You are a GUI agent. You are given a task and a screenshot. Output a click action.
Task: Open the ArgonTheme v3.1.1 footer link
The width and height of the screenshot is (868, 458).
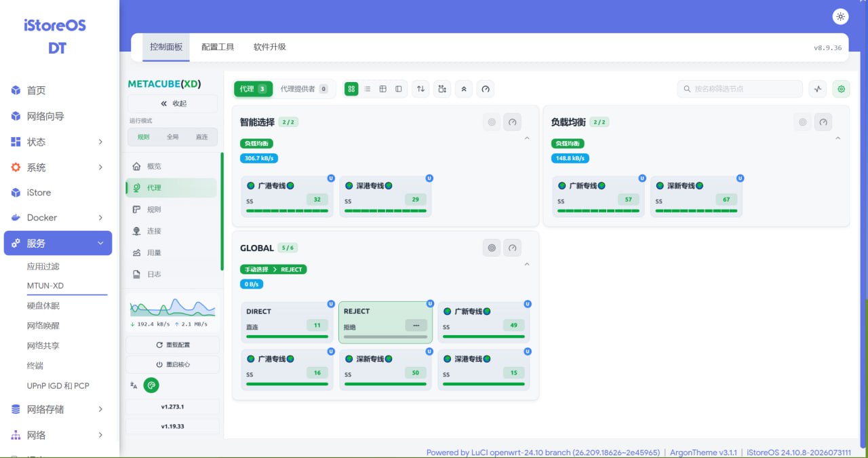[x=705, y=453]
